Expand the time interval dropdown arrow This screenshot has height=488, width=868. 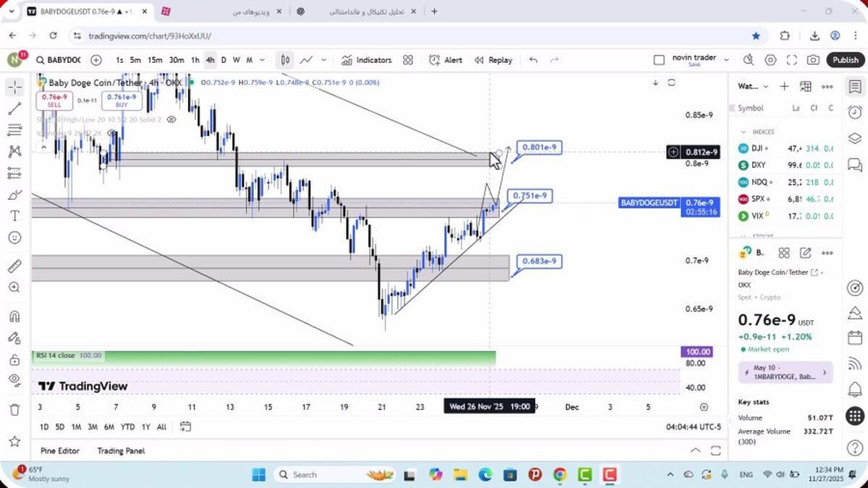click(263, 60)
